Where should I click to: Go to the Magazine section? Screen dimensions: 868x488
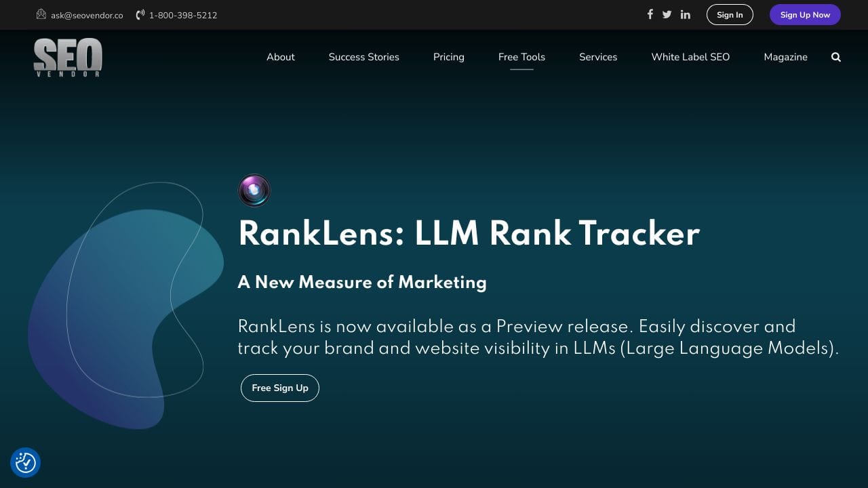[x=785, y=57]
